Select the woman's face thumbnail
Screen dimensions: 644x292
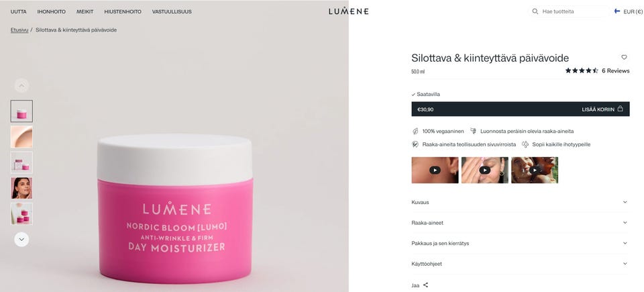[x=21, y=188]
